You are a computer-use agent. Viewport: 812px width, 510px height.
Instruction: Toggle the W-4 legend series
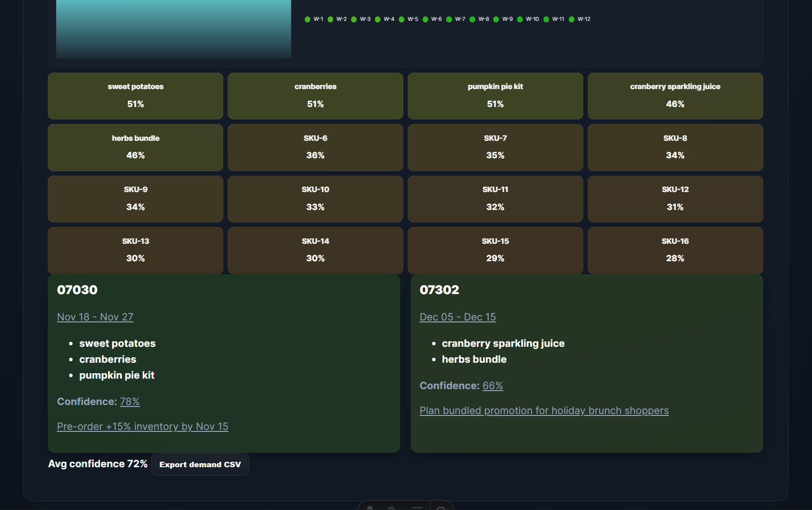[x=385, y=19]
